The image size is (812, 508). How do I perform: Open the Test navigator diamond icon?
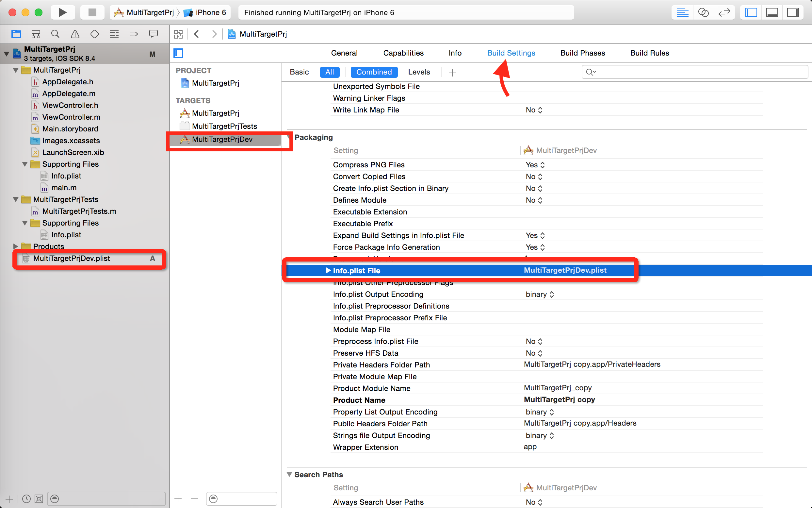pos(95,34)
